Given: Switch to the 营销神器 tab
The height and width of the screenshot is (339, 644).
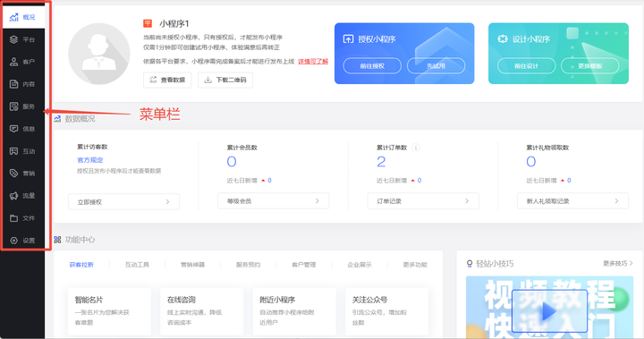Looking at the screenshot, I should click(192, 265).
